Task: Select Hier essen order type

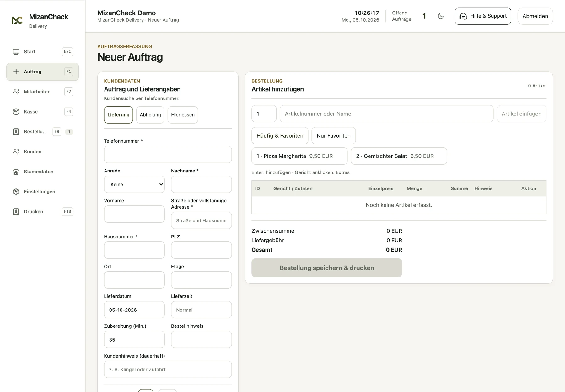Action: 183,115
